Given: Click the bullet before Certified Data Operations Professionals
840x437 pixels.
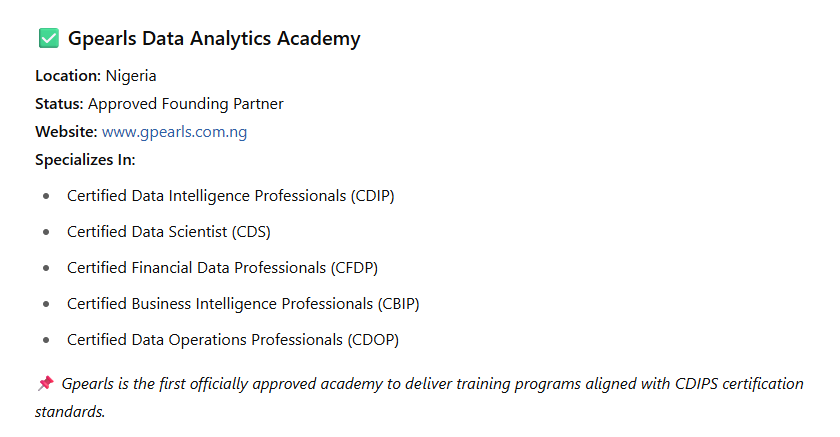Looking at the screenshot, I should 46,340.
